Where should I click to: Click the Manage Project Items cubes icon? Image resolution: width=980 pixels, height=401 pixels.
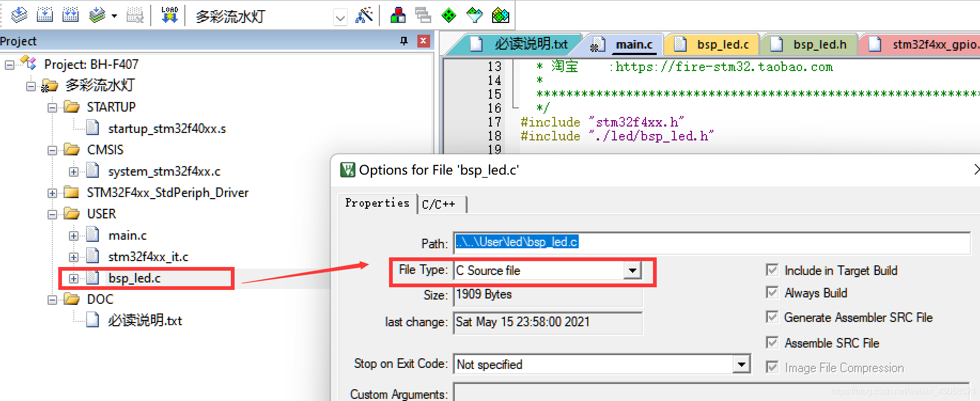[x=398, y=15]
